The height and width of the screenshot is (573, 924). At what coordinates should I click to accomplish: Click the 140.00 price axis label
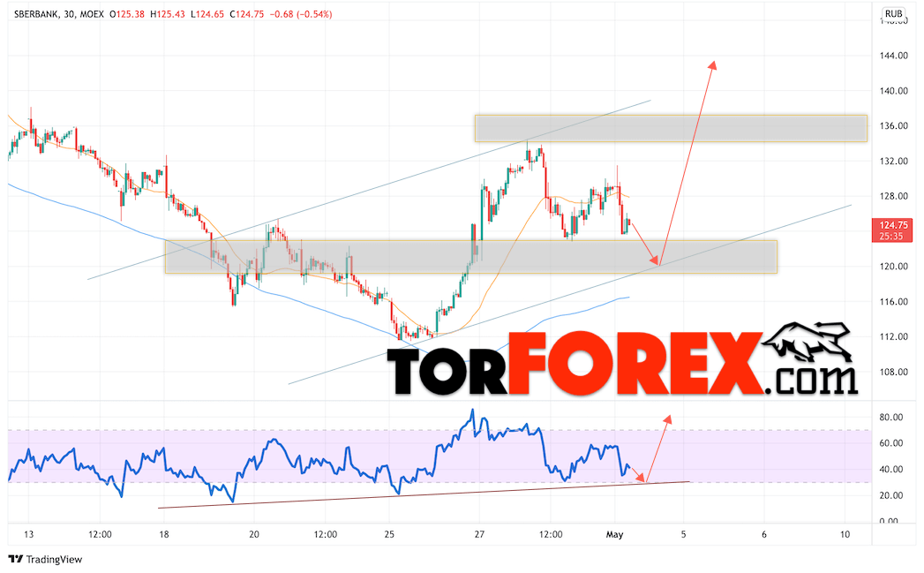tap(893, 91)
